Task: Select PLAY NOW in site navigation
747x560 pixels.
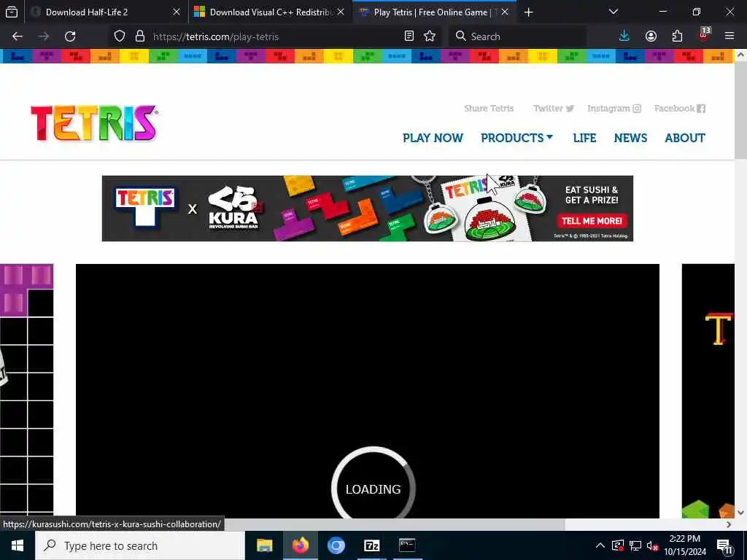Action: pos(433,138)
